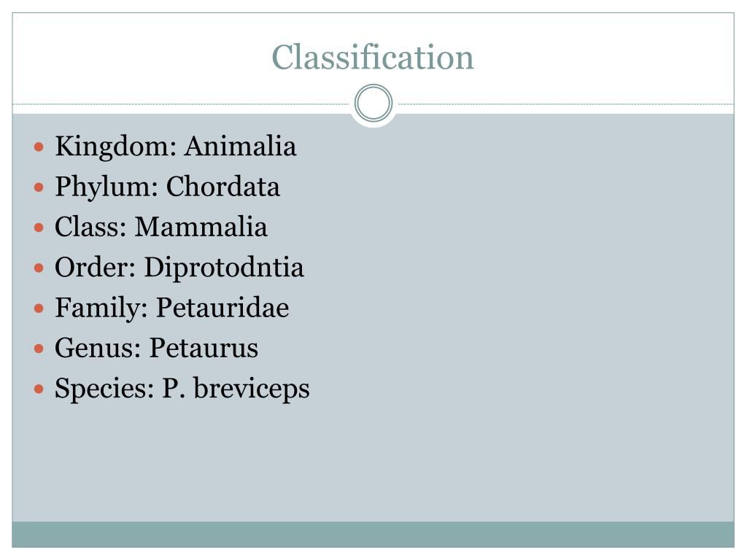Click the bullet dot beside Order
The height and width of the screenshot is (560, 747).
click(39, 268)
